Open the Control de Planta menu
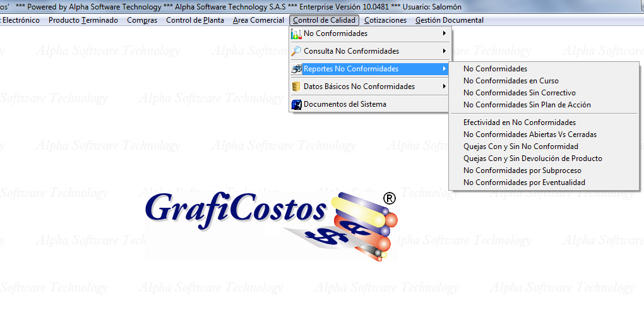 point(194,20)
